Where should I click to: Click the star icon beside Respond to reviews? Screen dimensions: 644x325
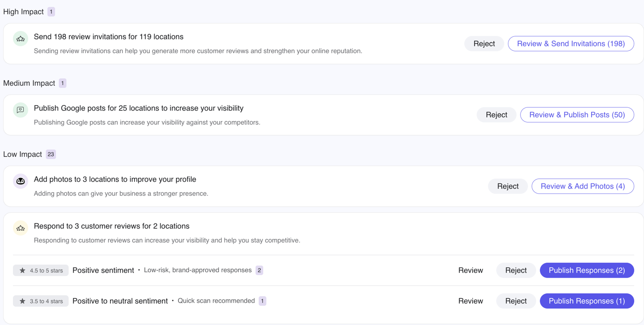[x=21, y=228]
